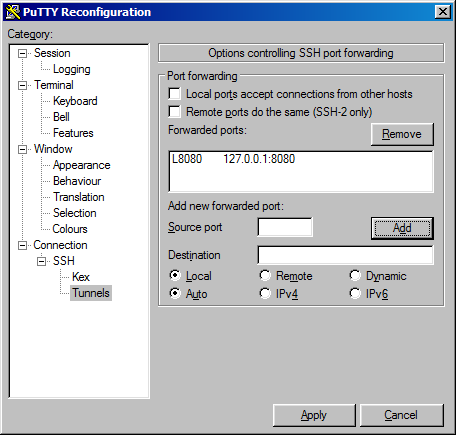Collapse the Window tree node
Image resolution: width=456 pixels, height=435 pixels.
(x=22, y=149)
